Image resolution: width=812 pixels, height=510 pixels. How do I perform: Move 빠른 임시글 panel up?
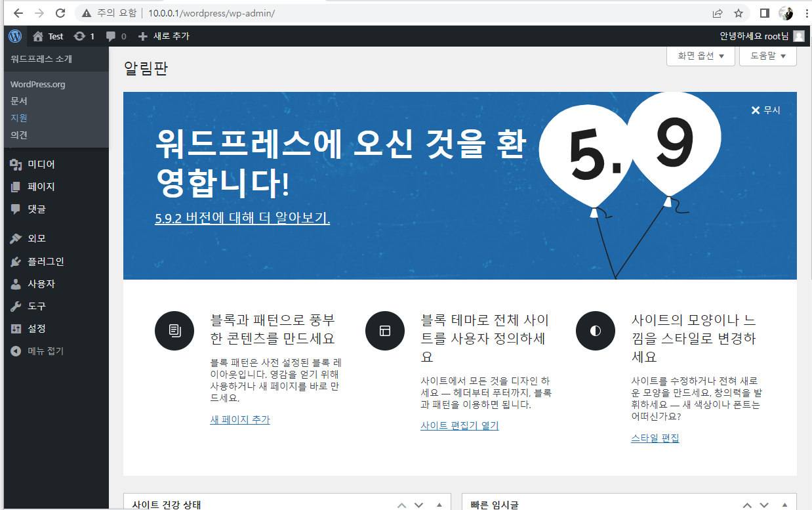point(747,505)
